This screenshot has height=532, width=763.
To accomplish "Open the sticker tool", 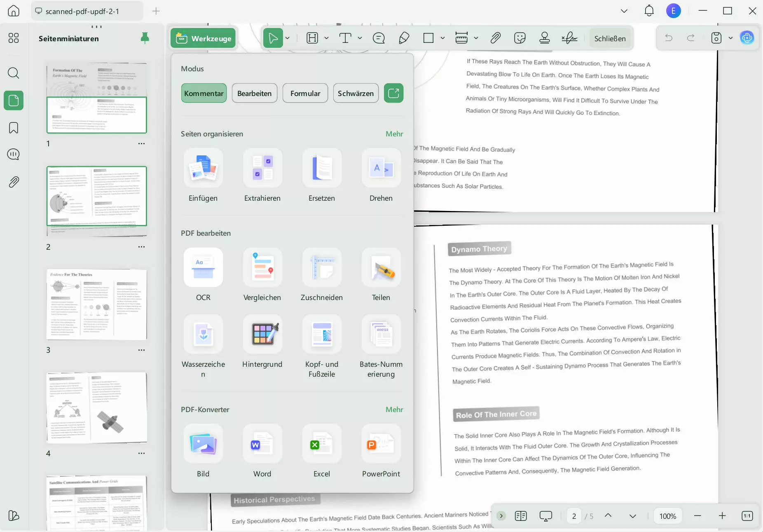I will tap(520, 38).
